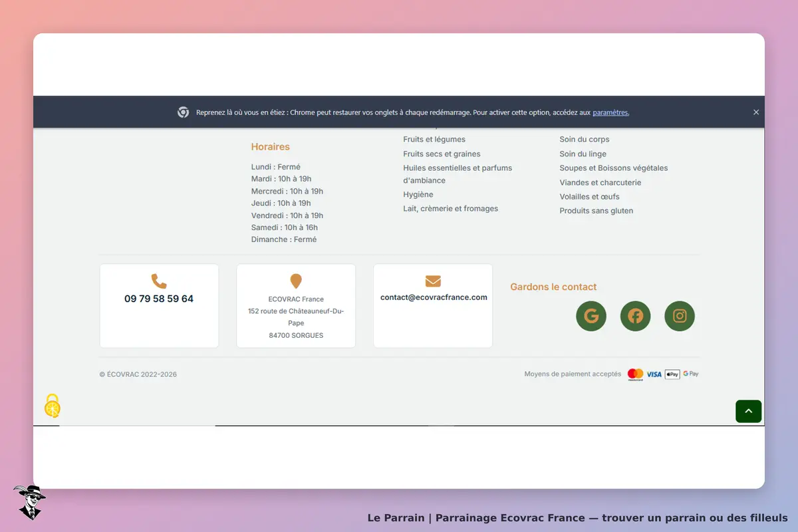Call the number 09 79 58 59 64

(159, 299)
